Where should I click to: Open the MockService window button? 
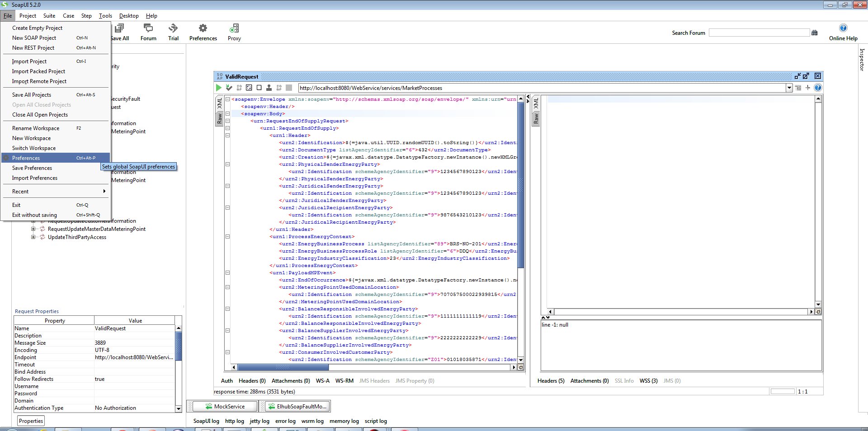pos(225,407)
